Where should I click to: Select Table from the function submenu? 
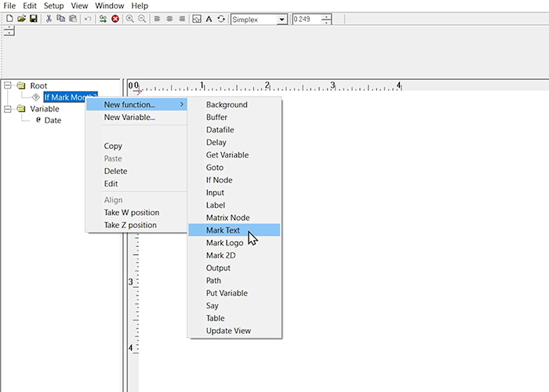coord(235,318)
